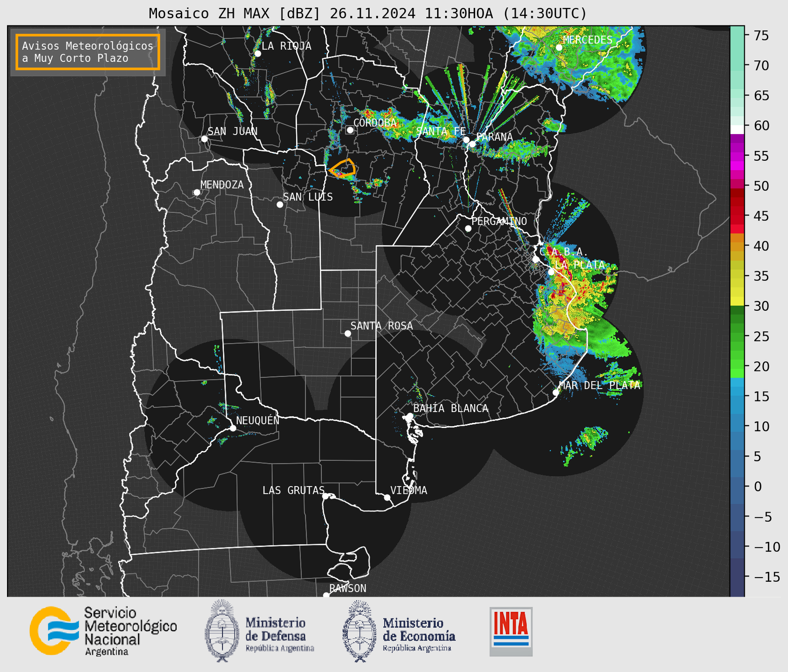Click the RAWSON city label

[348, 588]
